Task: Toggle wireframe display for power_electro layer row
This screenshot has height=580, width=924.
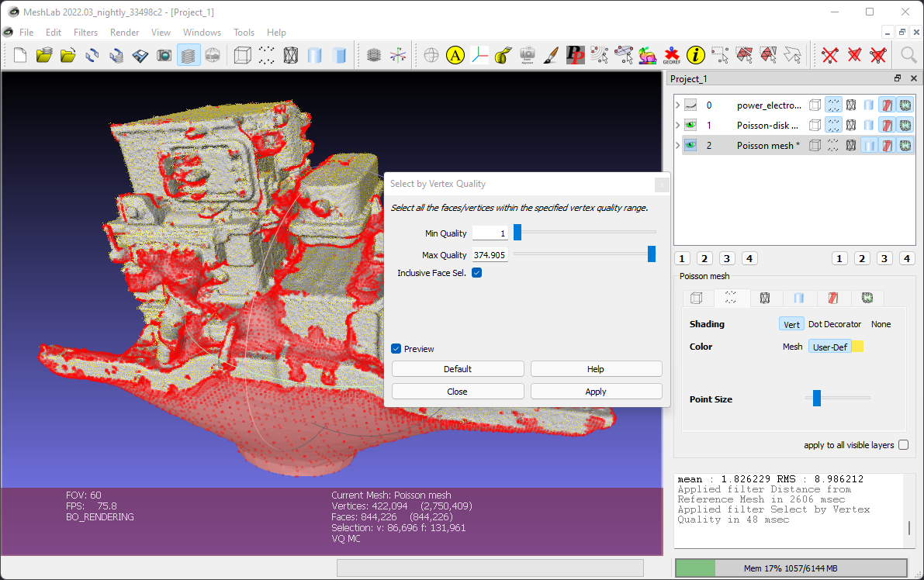Action: 851,105
